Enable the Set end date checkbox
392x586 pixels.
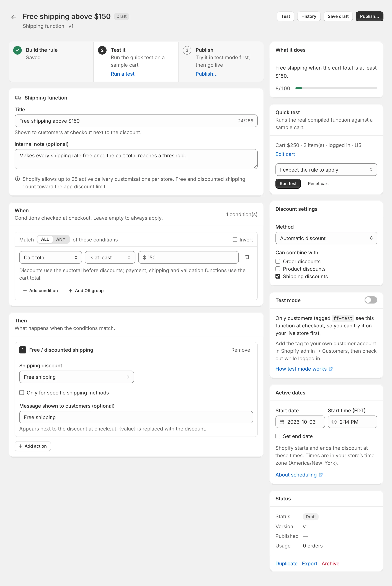pyautogui.click(x=278, y=436)
